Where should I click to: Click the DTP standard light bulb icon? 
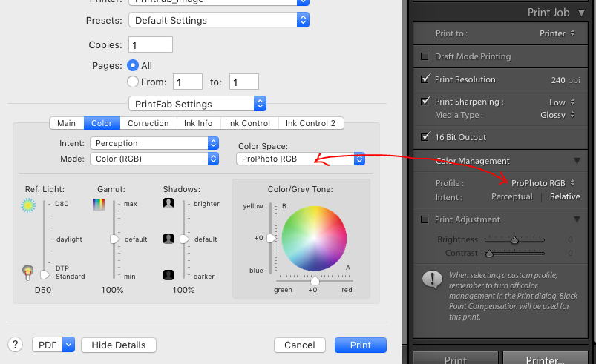point(29,274)
